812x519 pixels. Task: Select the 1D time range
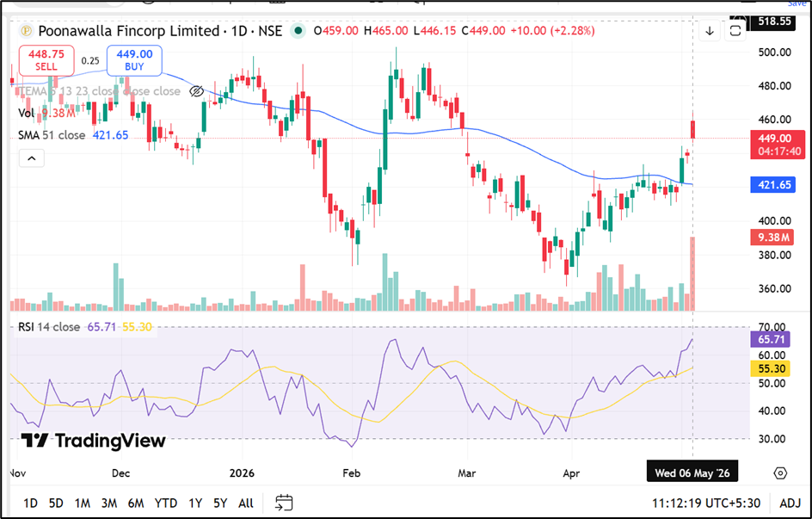[31, 503]
